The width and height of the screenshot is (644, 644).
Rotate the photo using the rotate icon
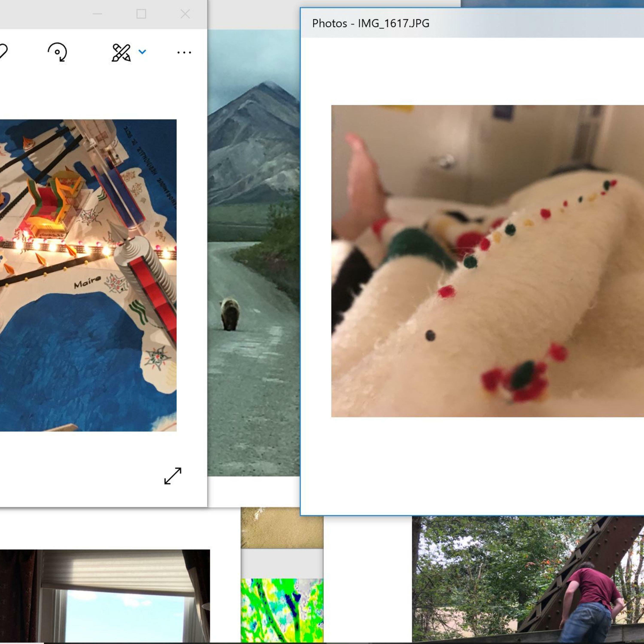point(57,52)
